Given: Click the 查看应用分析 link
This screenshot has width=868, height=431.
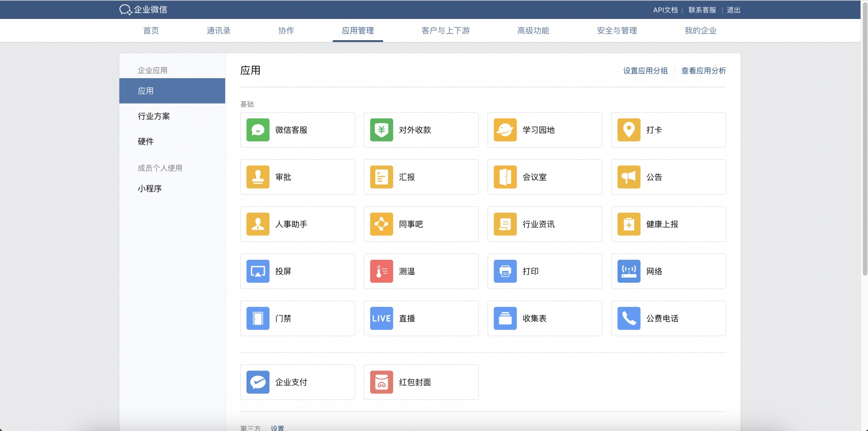Looking at the screenshot, I should click(703, 70).
